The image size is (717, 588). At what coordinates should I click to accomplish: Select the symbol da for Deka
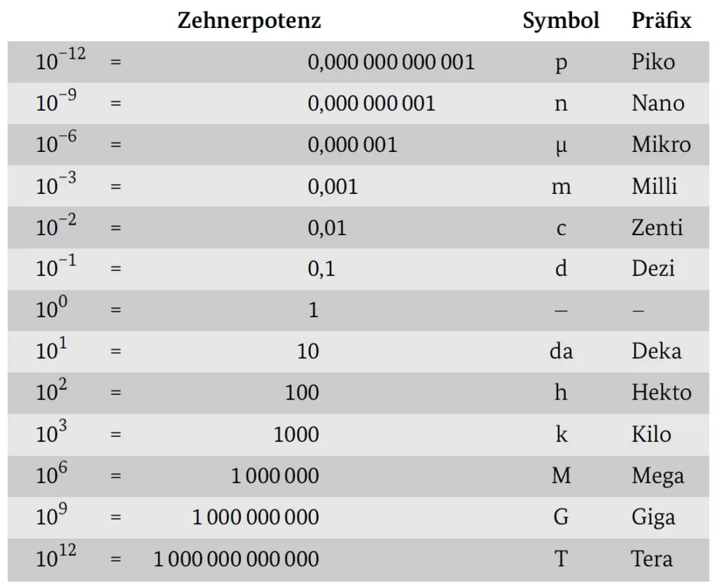[561, 351]
